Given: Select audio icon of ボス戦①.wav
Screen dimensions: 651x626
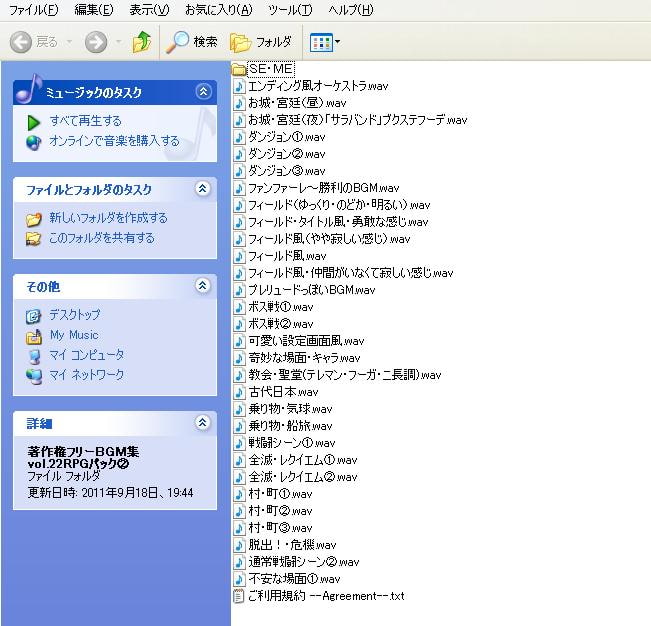Looking at the screenshot, I should click(239, 308).
